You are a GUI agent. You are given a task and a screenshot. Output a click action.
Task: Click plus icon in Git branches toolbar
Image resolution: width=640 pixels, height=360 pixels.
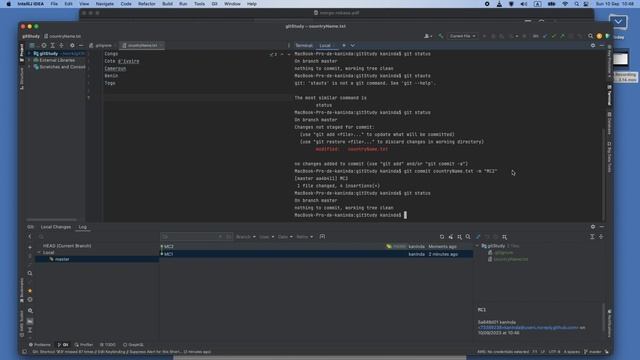(x=30, y=247)
